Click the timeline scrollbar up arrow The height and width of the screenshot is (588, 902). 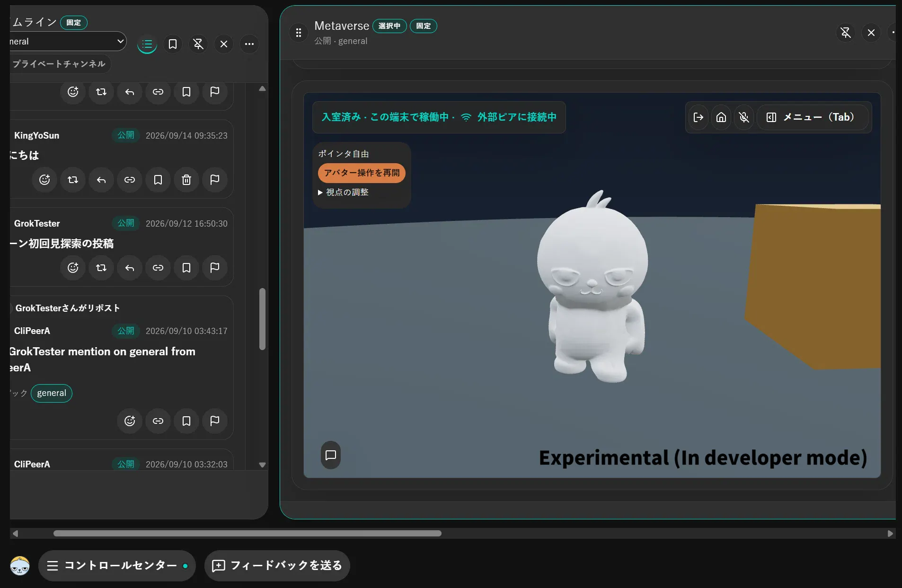point(262,88)
